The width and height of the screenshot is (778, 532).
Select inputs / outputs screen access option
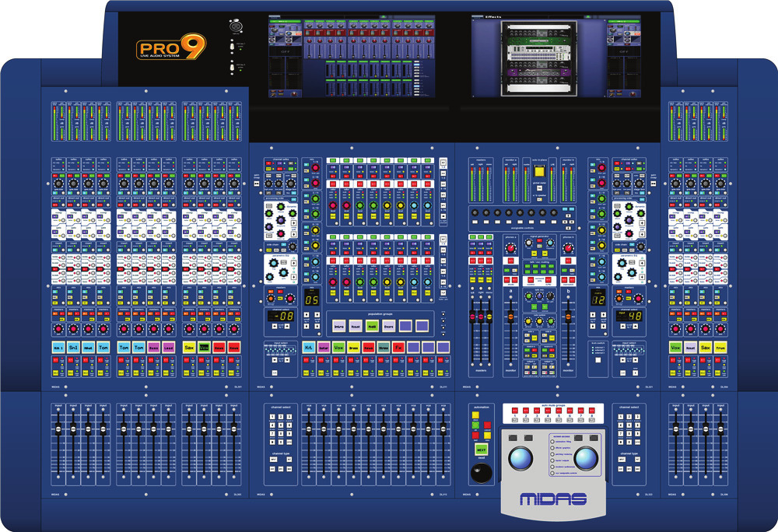pos(552,460)
